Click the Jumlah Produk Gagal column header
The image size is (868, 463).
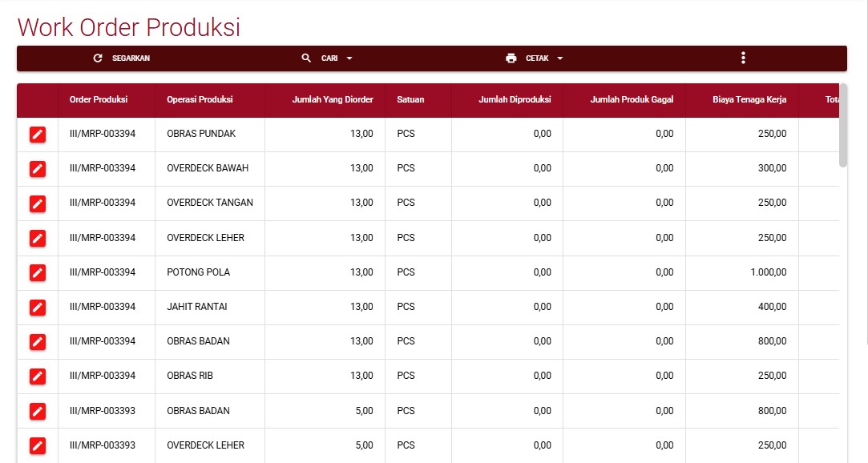632,100
